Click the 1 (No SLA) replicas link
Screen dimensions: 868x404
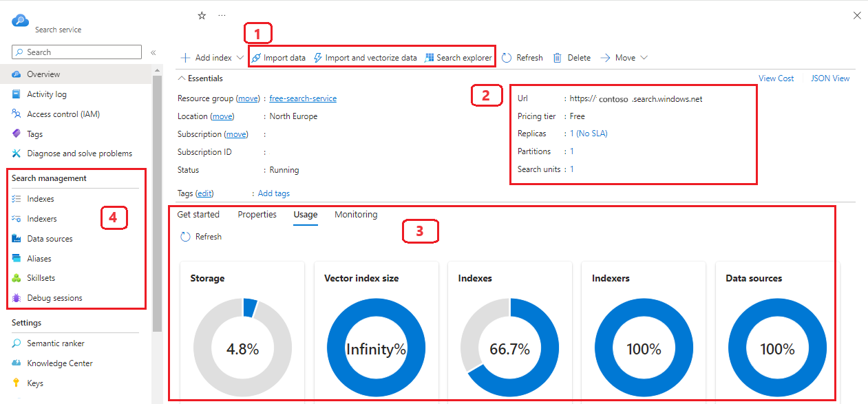coord(589,134)
